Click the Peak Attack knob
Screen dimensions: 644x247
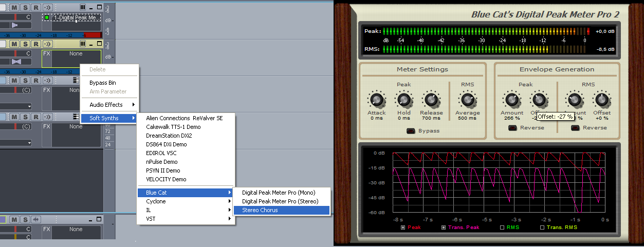click(x=377, y=100)
